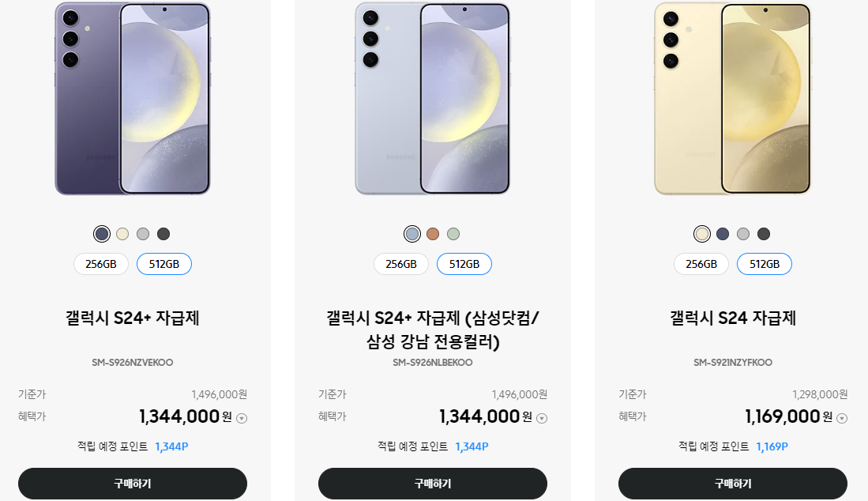This screenshot has height=501, width=868.
Task: Select 512GB storage on the blue S24+ card
Action: pos(464,264)
